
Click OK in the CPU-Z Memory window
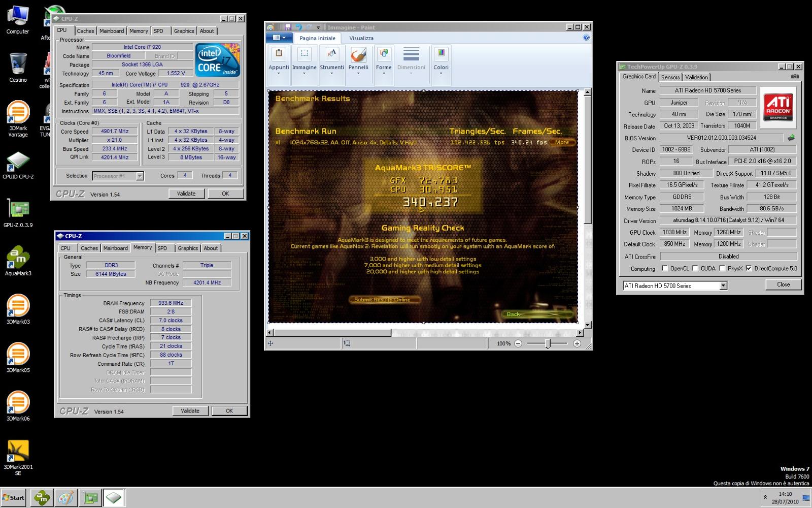tap(229, 411)
